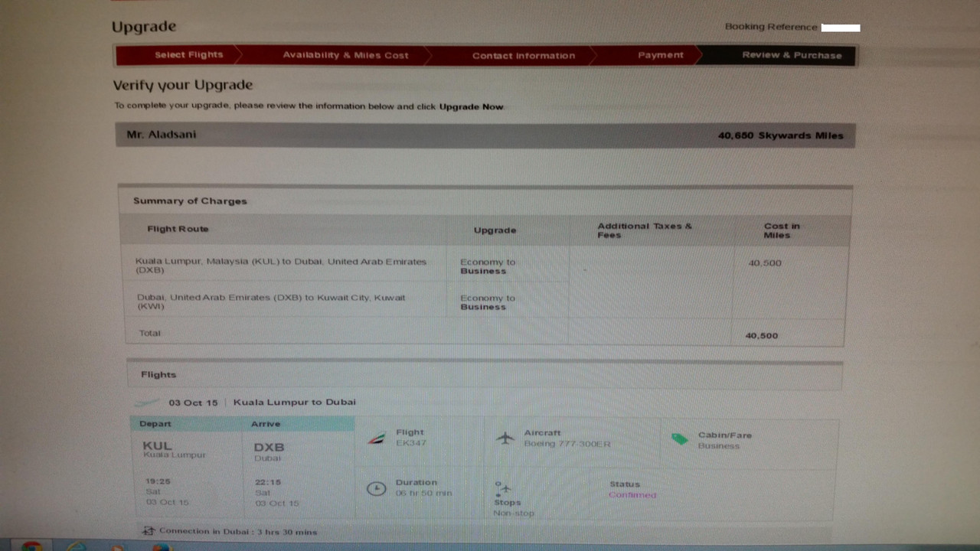
Task: Click Economy to Business in the Kuwait row
Action: 487,302
